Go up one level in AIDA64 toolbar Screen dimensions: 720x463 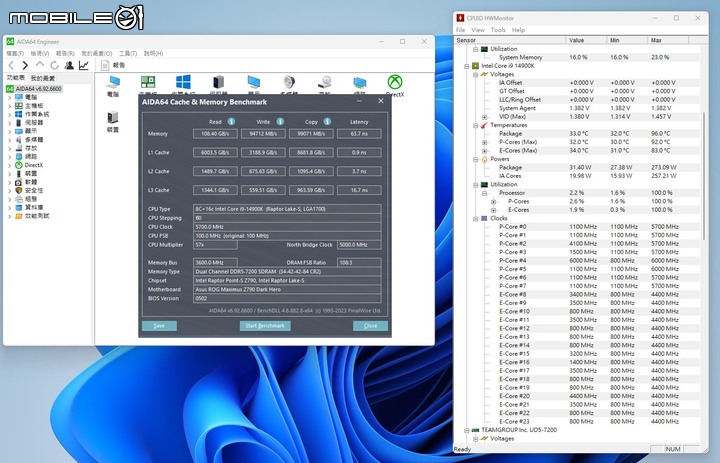click(40, 65)
